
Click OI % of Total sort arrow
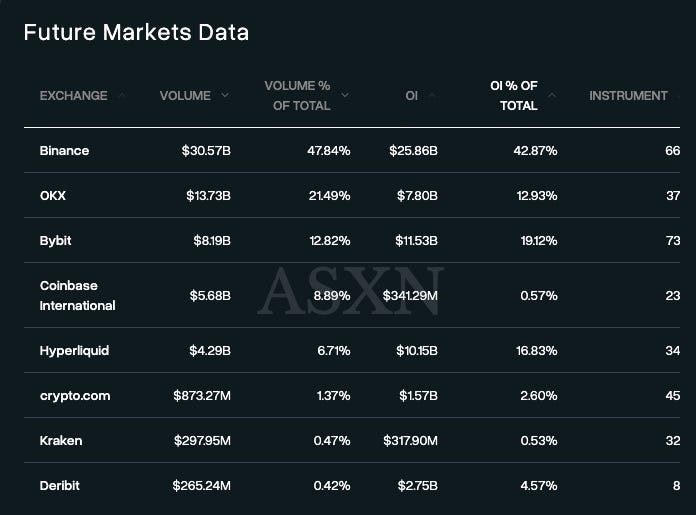point(552,95)
